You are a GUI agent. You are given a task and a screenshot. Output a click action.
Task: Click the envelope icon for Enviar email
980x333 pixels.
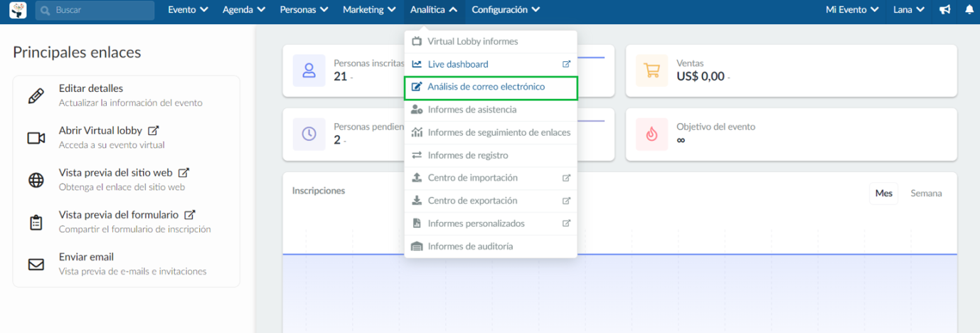36,264
